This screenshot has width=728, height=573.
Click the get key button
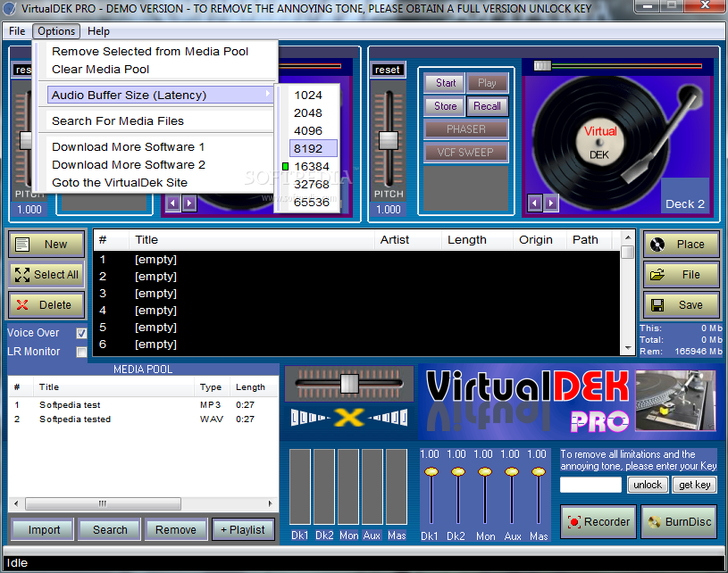coord(695,485)
